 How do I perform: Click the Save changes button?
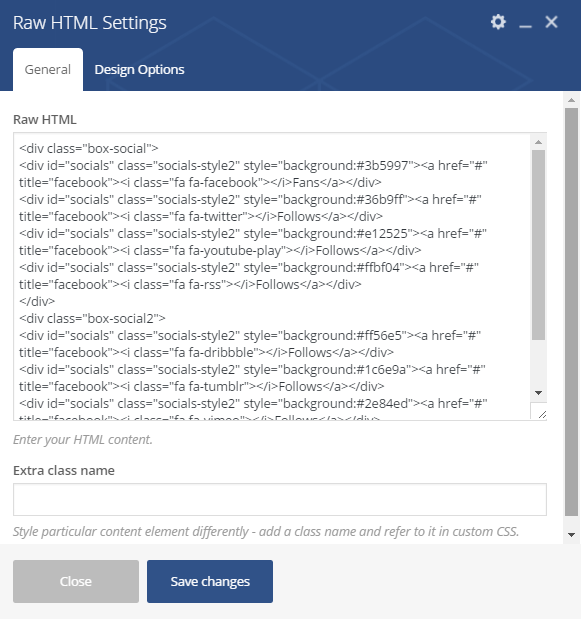(x=210, y=581)
